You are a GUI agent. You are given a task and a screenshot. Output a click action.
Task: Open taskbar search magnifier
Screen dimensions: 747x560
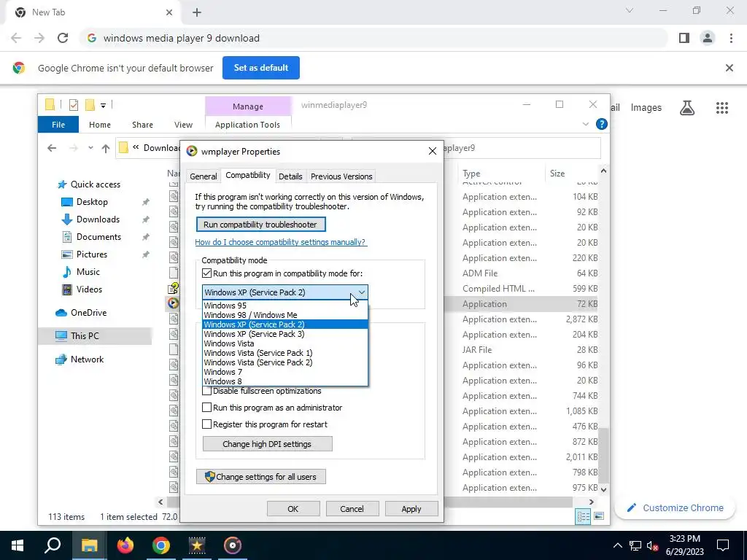(x=53, y=545)
